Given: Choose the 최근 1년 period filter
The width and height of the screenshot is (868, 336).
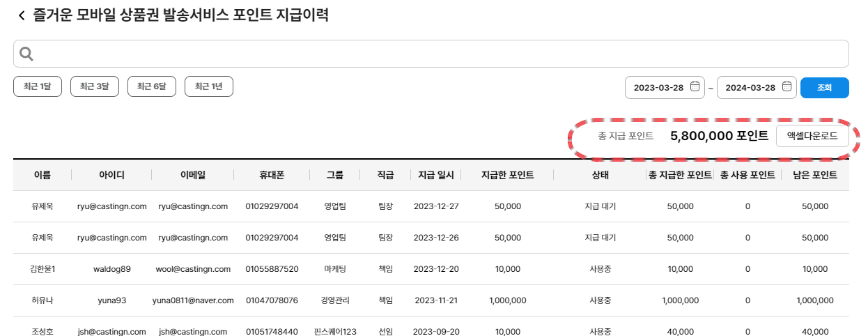Looking at the screenshot, I should pos(208,86).
